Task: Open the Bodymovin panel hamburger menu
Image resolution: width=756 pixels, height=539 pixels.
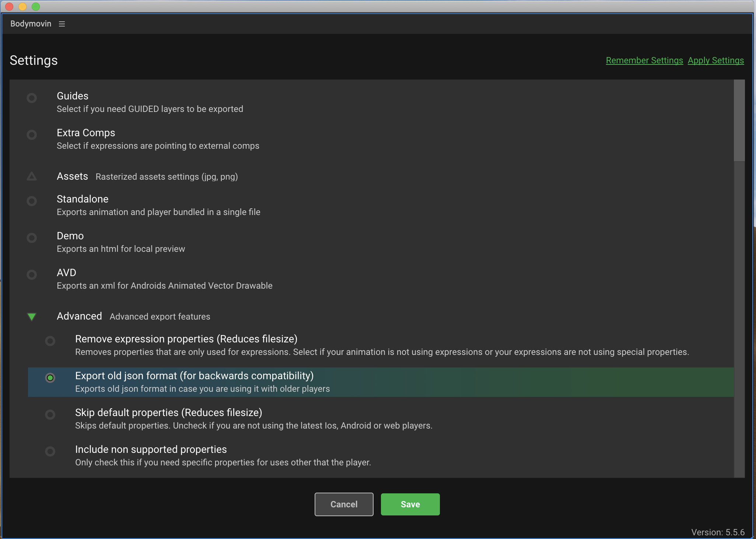Action: click(x=62, y=24)
